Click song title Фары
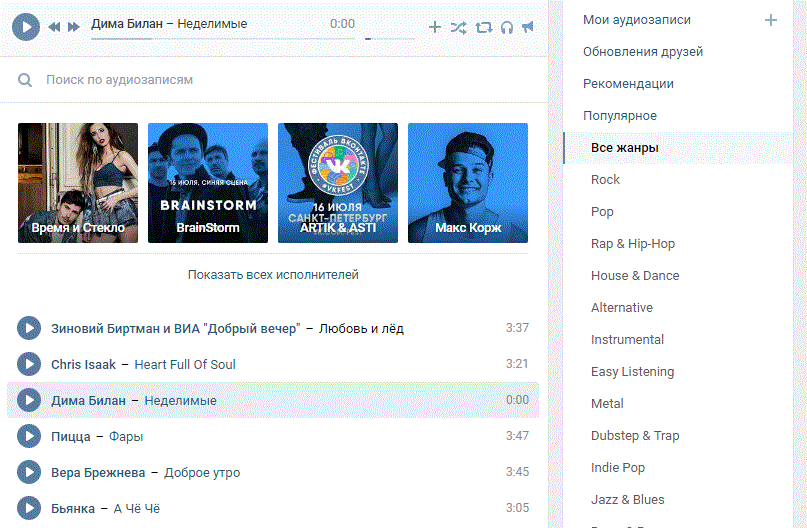 126,436
